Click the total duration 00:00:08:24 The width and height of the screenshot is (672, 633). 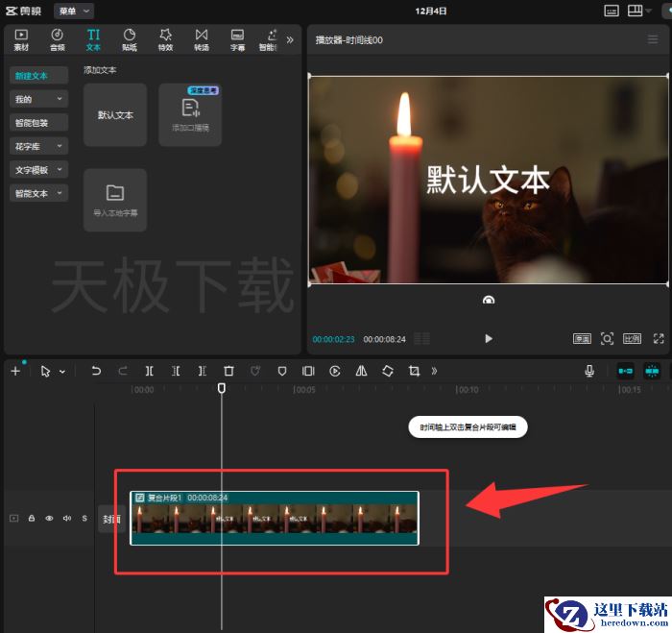coord(384,339)
